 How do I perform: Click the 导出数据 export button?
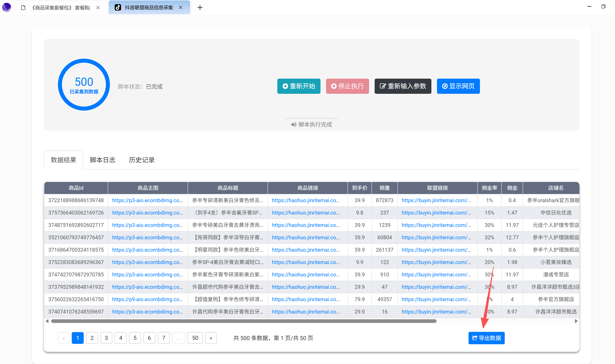(486, 338)
